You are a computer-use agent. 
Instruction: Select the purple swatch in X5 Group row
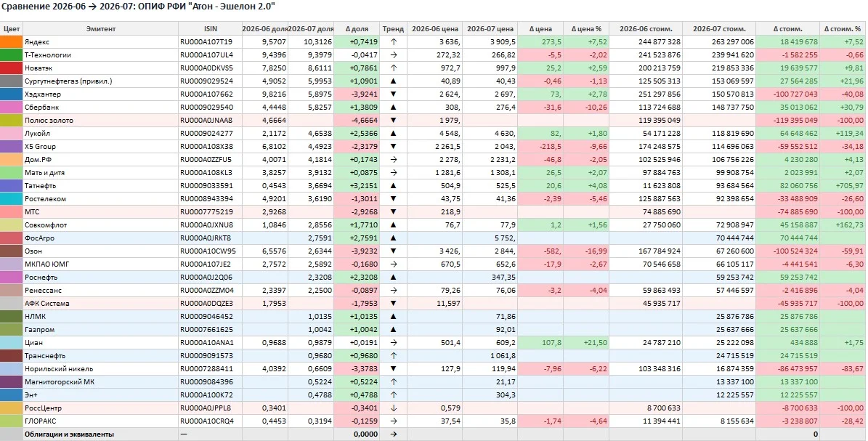point(11,147)
